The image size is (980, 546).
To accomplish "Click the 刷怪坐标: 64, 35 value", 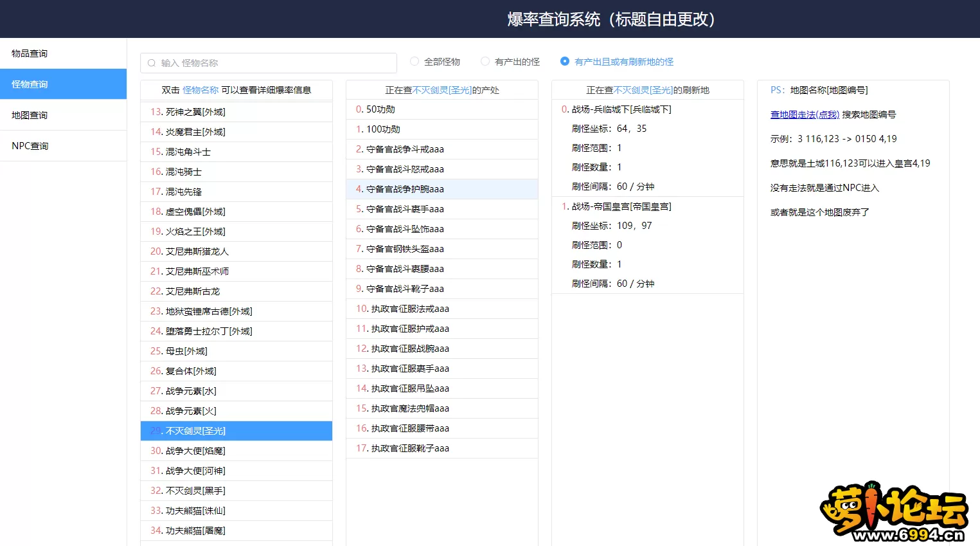I will [609, 129].
